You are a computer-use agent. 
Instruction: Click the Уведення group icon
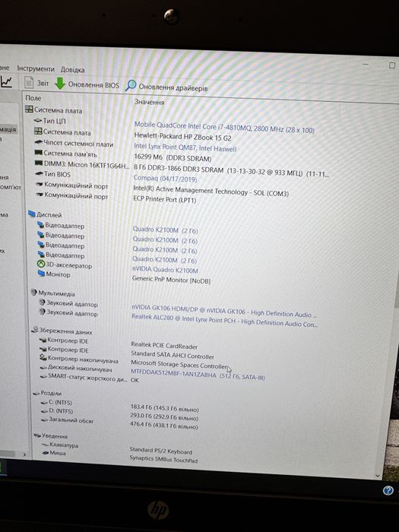click(37, 435)
